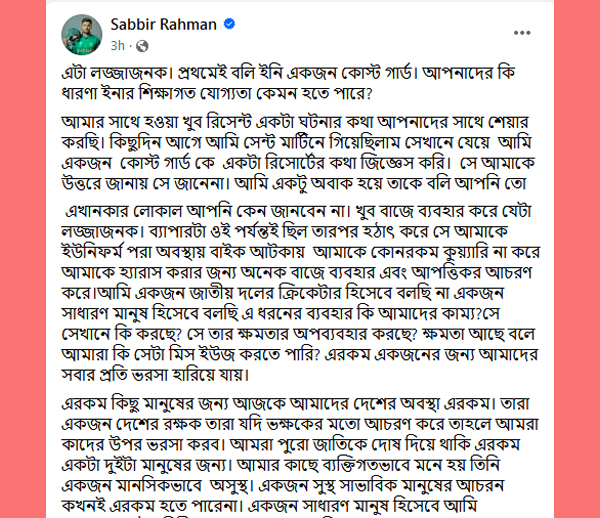Click the paragraph beginning "আমার সাথে হওয়া"

pyautogui.click(x=298, y=153)
